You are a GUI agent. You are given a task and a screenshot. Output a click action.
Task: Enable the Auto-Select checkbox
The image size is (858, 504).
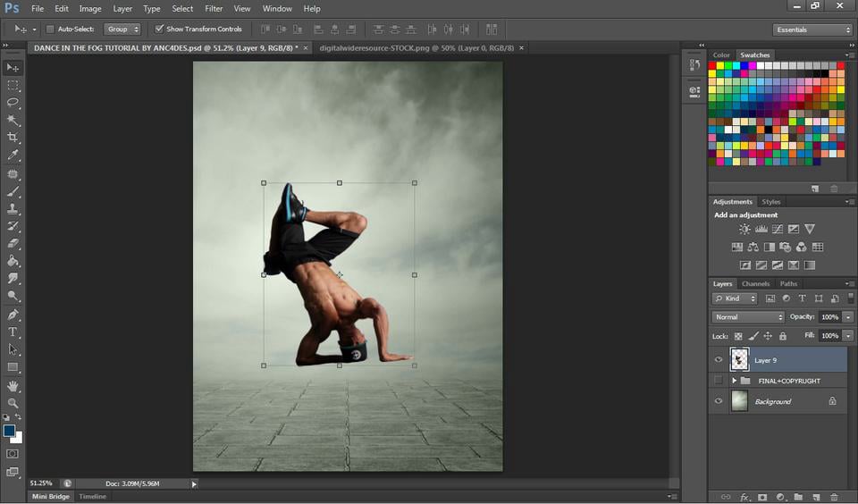(50, 29)
